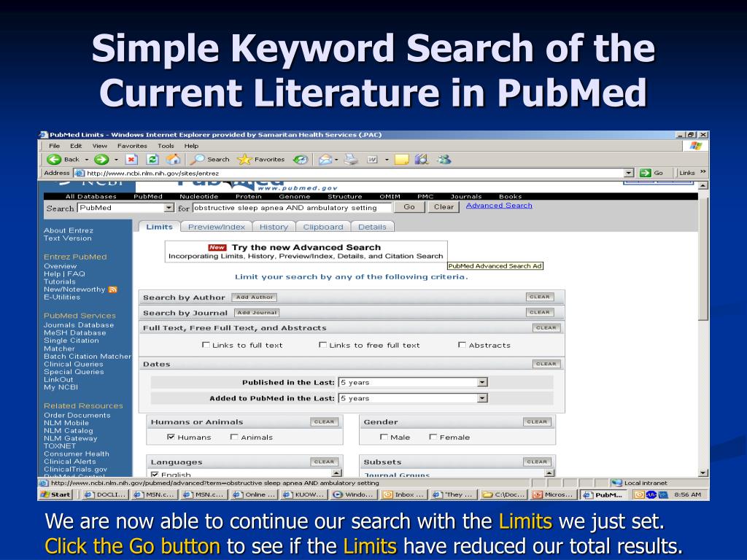Open the Edit icon dropdown arrow
Image resolution: width=747 pixels, height=560 pixels.
pos(387,160)
